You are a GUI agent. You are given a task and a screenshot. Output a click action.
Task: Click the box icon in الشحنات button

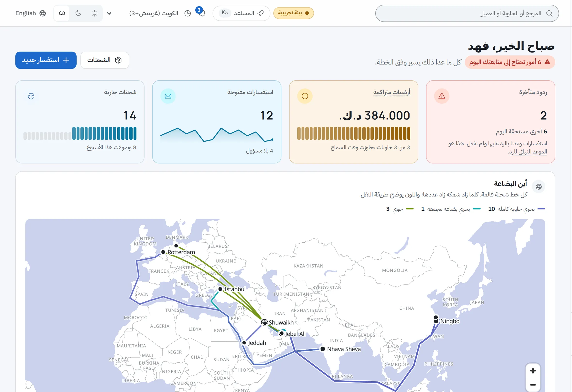click(x=118, y=60)
